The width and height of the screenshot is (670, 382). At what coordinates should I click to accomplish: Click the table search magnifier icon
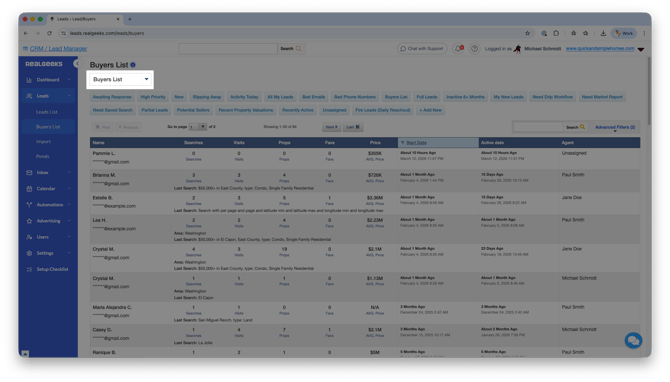pyautogui.click(x=582, y=127)
